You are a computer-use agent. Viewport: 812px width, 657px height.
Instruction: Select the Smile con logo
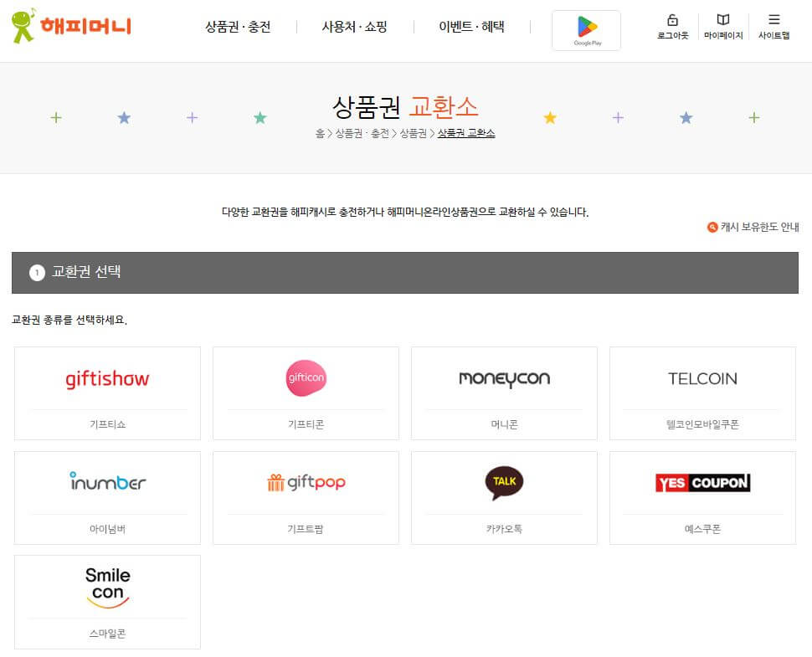click(107, 587)
